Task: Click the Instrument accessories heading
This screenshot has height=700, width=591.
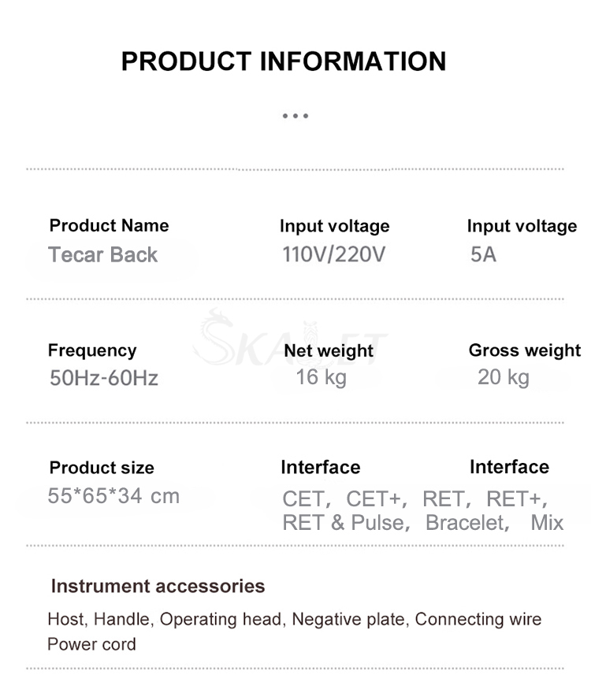Action: coord(158,586)
